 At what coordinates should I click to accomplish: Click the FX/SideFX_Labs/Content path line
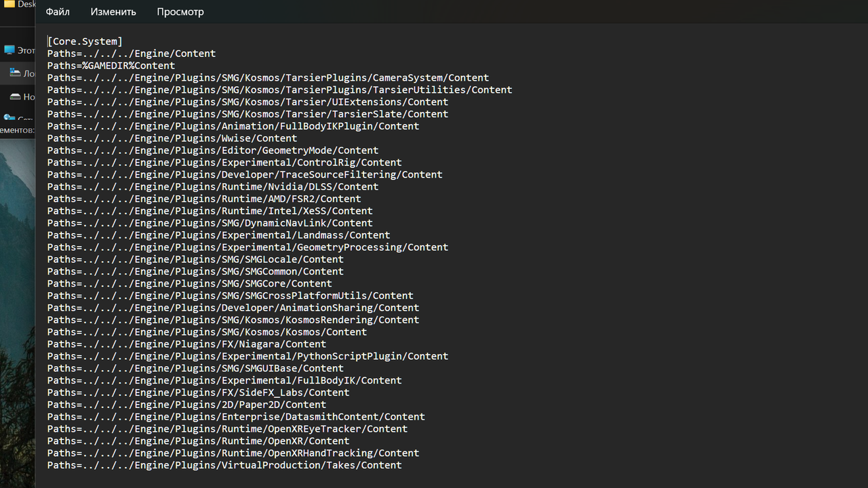[x=199, y=392]
